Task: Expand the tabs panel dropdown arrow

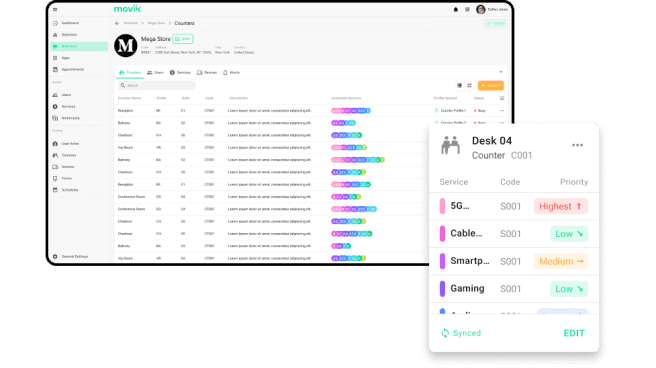Action: (x=501, y=72)
